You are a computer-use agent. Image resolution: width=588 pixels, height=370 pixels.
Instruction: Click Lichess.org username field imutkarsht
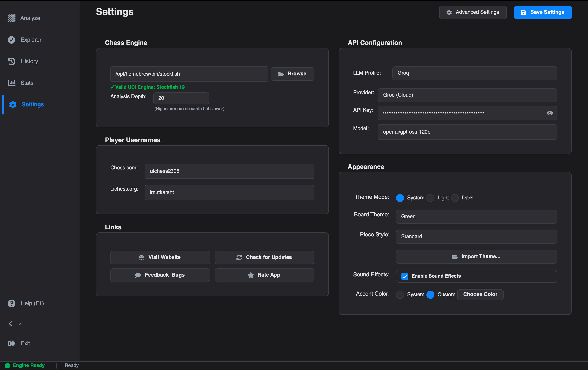click(x=229, y=192)
